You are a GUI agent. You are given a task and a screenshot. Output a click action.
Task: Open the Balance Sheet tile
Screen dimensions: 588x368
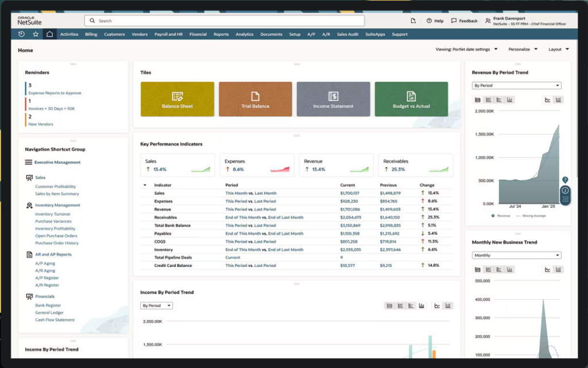[x=177, y=99]
